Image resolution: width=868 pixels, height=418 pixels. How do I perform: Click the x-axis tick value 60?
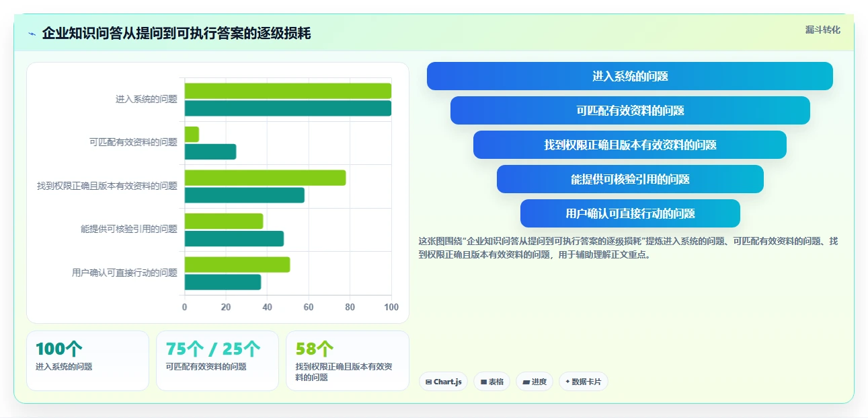(309, 307)
